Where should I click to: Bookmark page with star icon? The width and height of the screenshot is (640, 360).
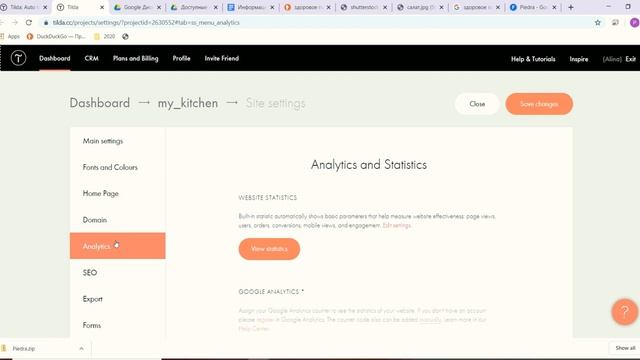598,22
